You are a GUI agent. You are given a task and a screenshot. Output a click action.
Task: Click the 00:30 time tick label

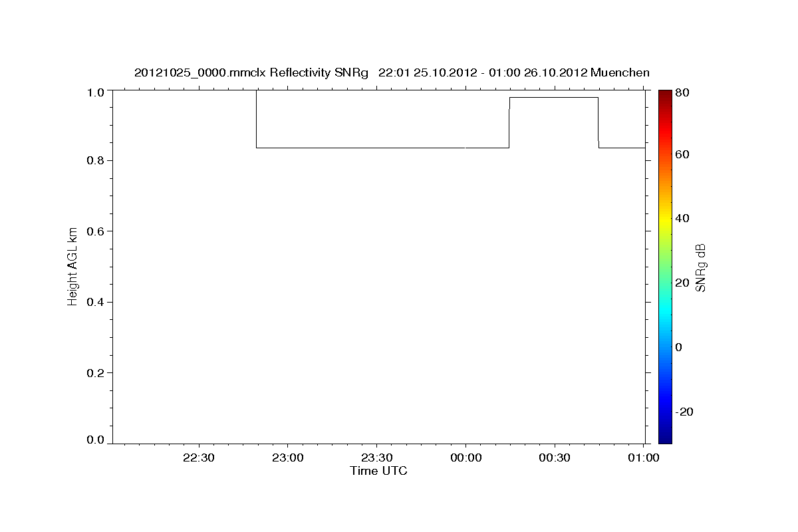pos(554,458)
